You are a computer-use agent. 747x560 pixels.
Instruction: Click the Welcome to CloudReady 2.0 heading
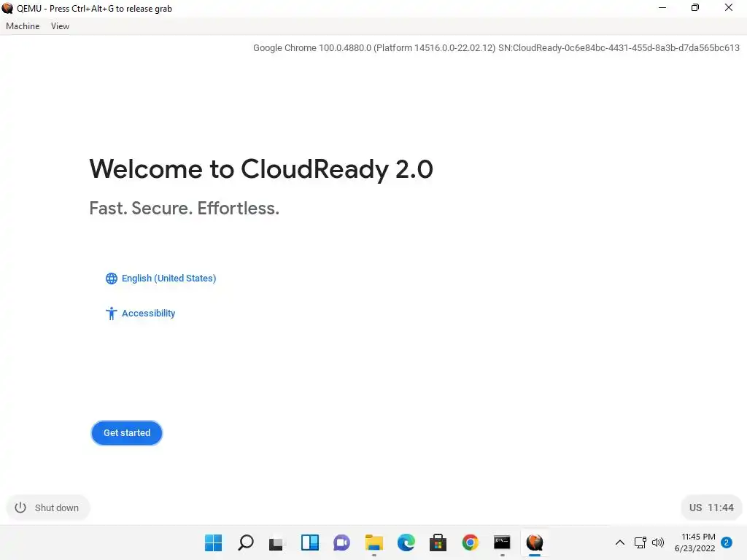point(261,169)
